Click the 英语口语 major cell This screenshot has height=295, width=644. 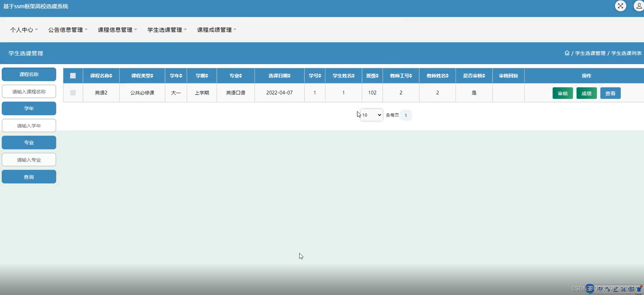236,93
